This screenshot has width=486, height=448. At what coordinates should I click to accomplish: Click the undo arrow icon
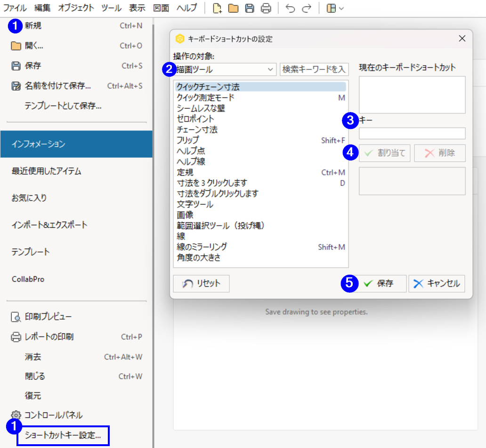[x=290, y=8]
